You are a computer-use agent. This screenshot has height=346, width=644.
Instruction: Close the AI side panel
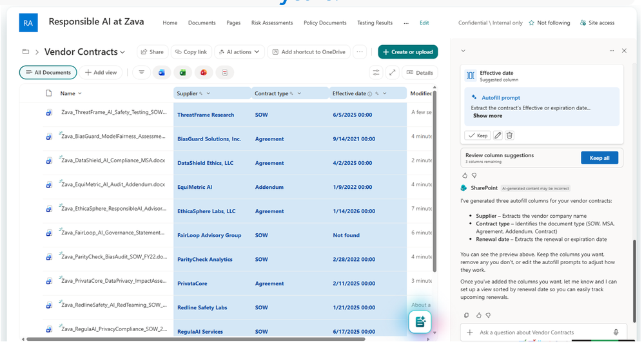click(624, 50)
